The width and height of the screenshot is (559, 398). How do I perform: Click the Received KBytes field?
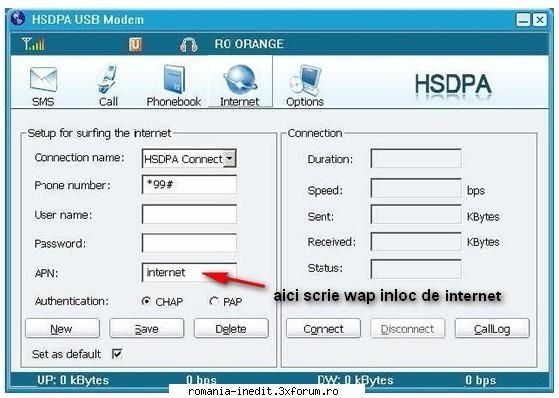pos(416,241)
